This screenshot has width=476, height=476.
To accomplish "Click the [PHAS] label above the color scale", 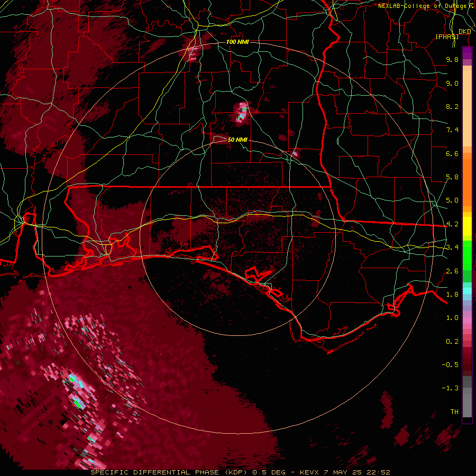I will (447, 36).
